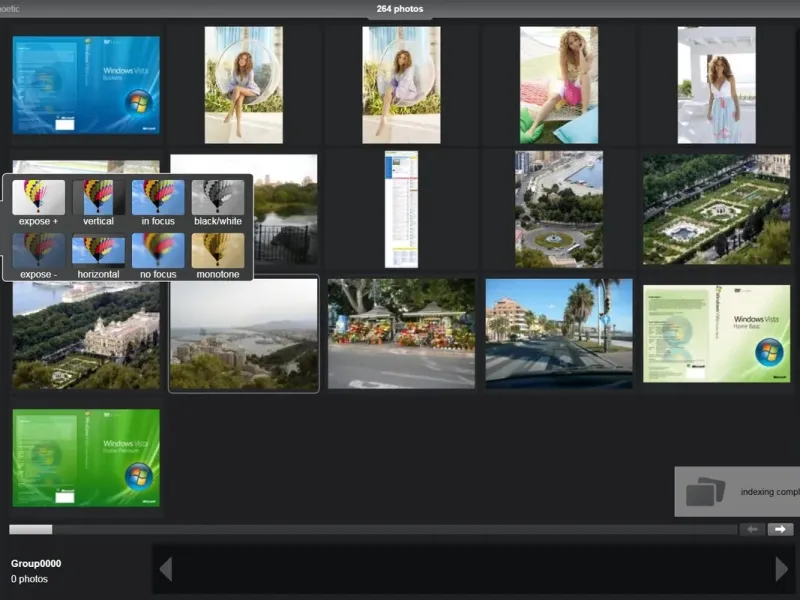Click the page scrollbar thumb
This screenshot has width=800, height=600.
(x=31, y=530)
